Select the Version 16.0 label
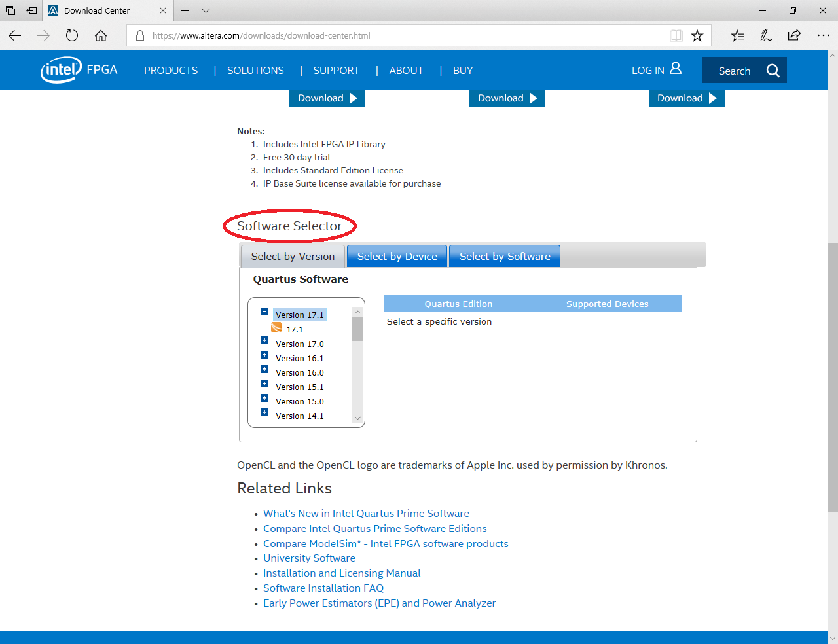 (x=300, y=373)
